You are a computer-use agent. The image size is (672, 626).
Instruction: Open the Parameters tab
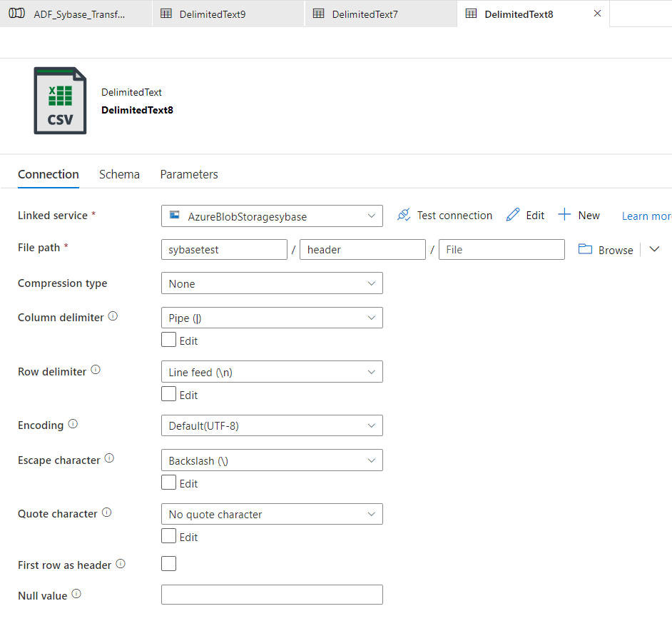point(189,174)
